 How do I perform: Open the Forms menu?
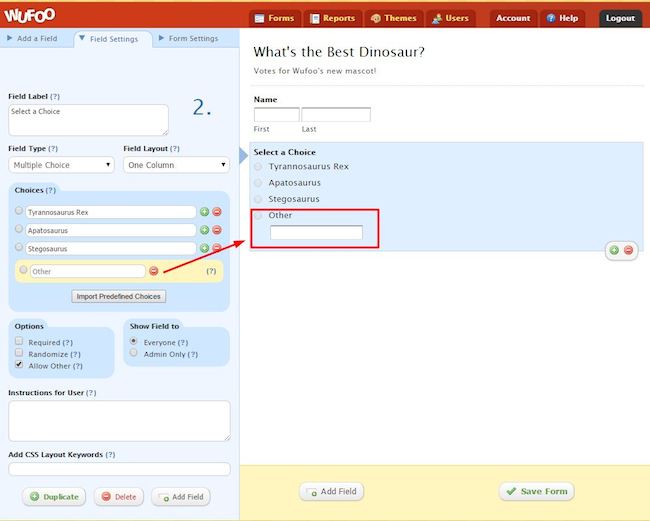(x=274, y=18)
